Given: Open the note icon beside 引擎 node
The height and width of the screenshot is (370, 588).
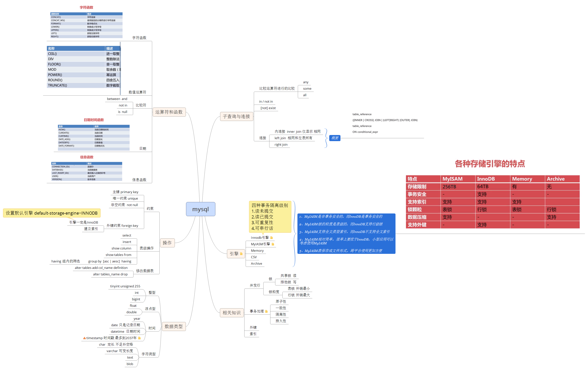Looking at the screenshot, I should tap(241, 254).
